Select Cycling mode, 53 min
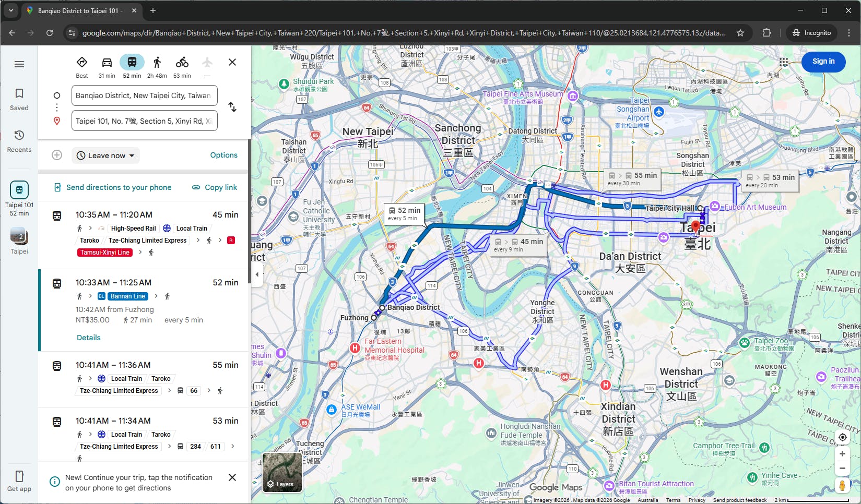Image resolution: width=861 pixels, height=504 pixels. [x=182, y=67]
